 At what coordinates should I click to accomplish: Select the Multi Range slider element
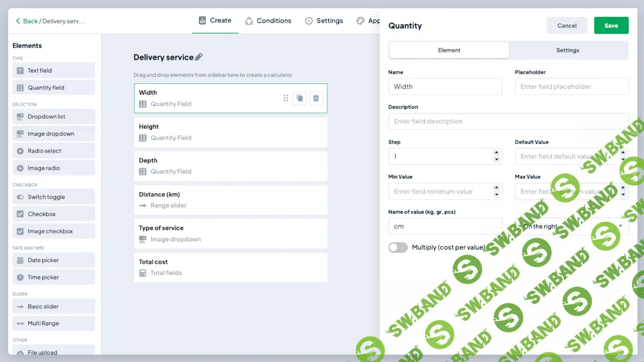point(53,323)
